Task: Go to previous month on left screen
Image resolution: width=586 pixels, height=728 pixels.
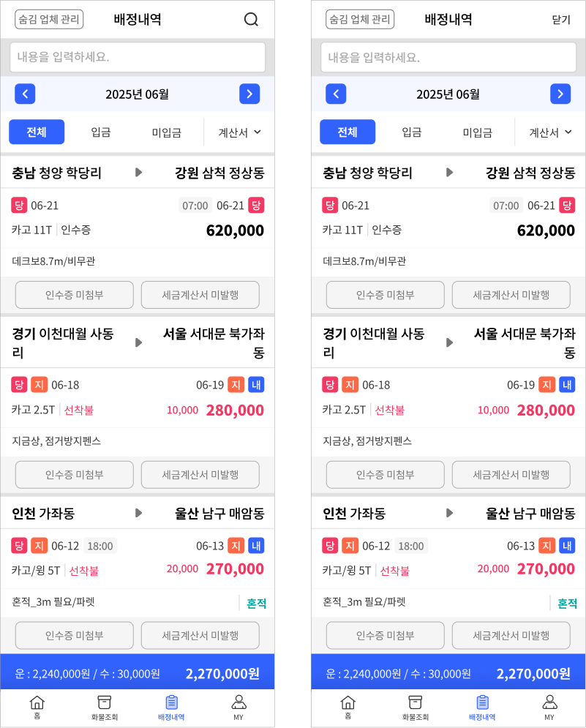Action: [x=25, y=94]
